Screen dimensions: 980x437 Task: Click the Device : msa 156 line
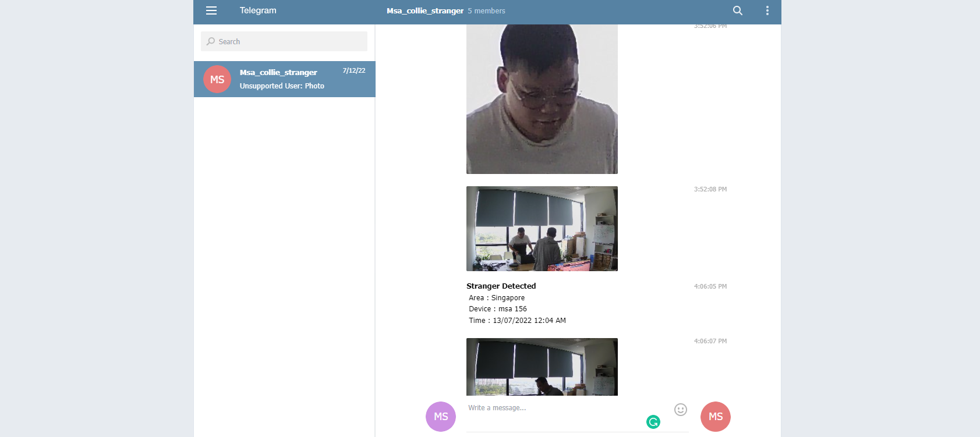pyautogui.click(x=498, y=309)
